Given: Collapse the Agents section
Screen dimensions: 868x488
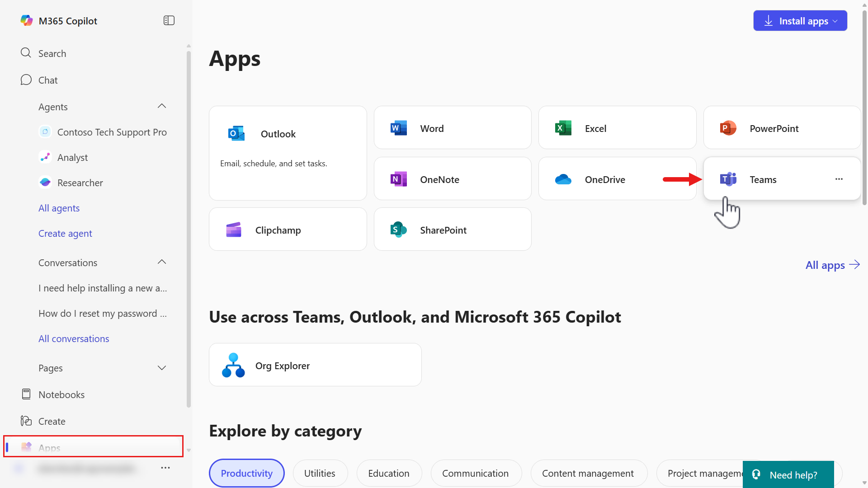Looking at the screenshot, I should click(161, 106).
